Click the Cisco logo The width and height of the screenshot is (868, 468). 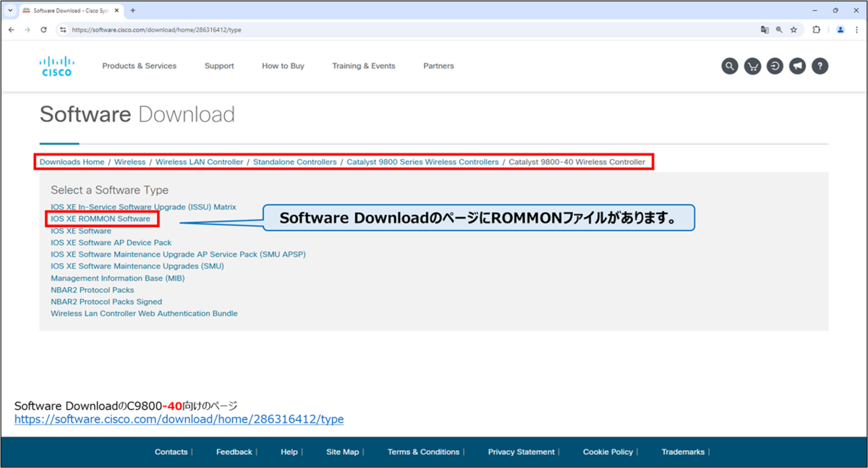(56, 66)
